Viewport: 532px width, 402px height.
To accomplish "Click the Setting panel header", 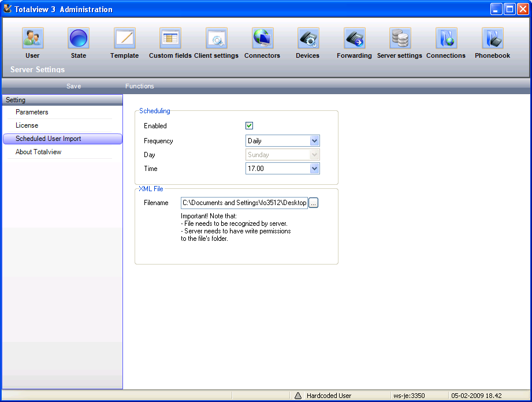I will [62, 100].
